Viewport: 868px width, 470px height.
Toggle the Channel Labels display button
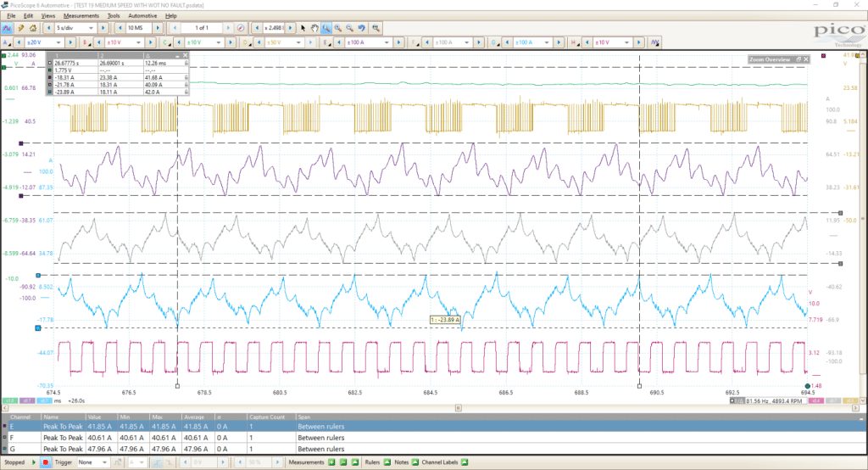click(464, 462)
